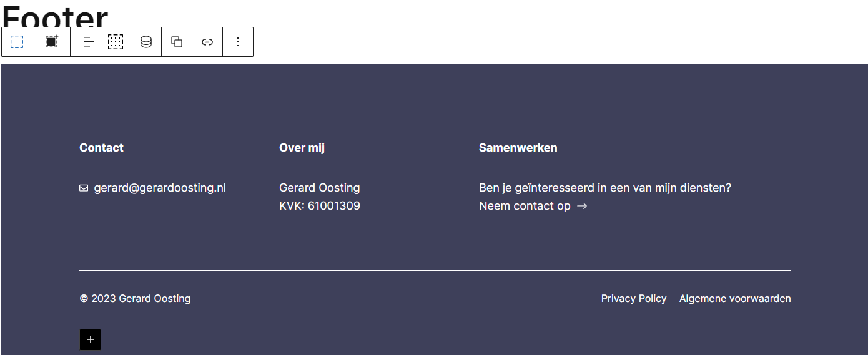Click the envelope icon beside the email

84,188
